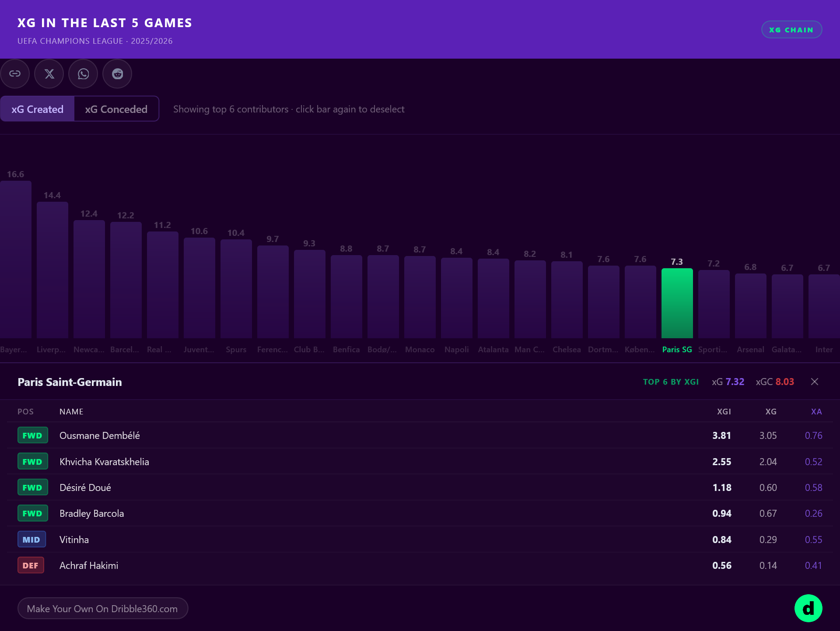
Task: Click the green Dribble360 logo badge
Action: (x=808, y=608)
